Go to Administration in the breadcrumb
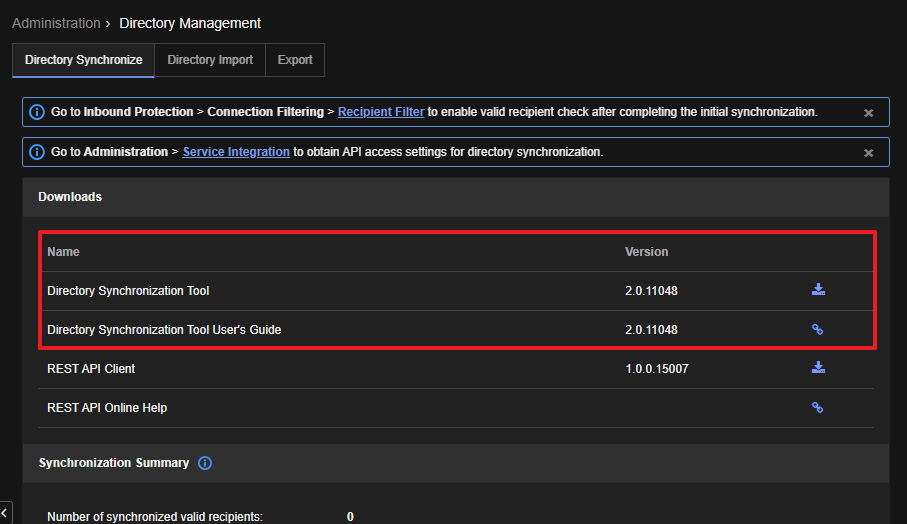The image size is (907, 524). click(x=56, y=23)
